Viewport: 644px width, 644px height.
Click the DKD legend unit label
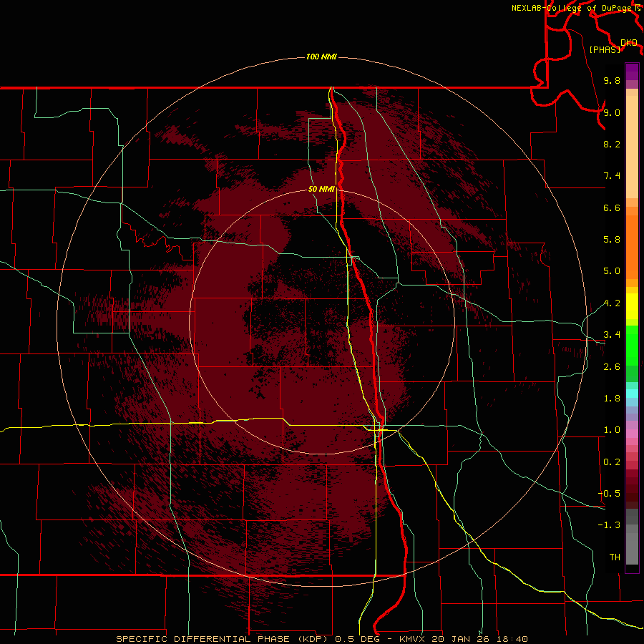click(x=629, y=43)
